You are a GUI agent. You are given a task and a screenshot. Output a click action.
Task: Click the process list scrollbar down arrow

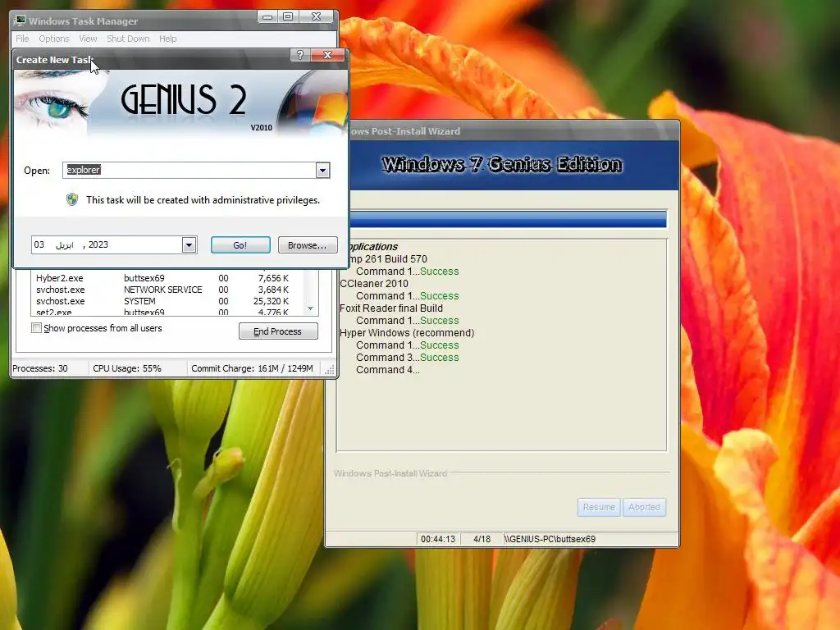coord(310,308)
